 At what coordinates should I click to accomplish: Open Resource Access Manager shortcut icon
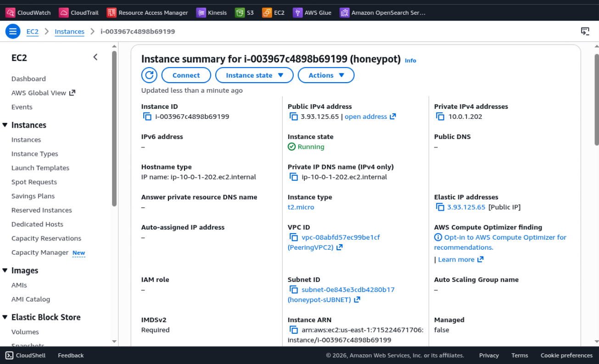pyautogui.click(x=112, y=13)
